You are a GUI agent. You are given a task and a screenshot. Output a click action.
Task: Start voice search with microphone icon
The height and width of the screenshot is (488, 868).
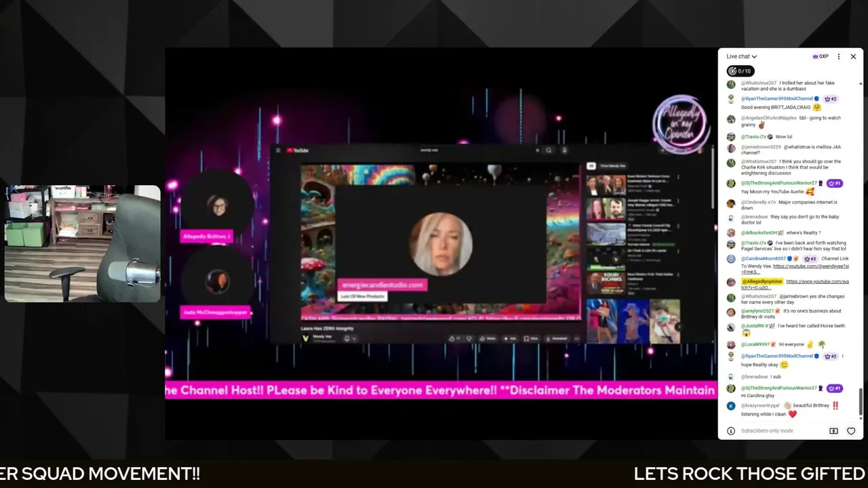[564, 150]
